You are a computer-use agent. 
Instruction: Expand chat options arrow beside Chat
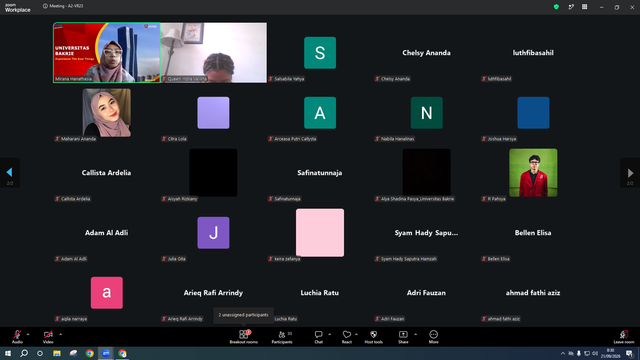pyautogui.click(x=329, y=334)
